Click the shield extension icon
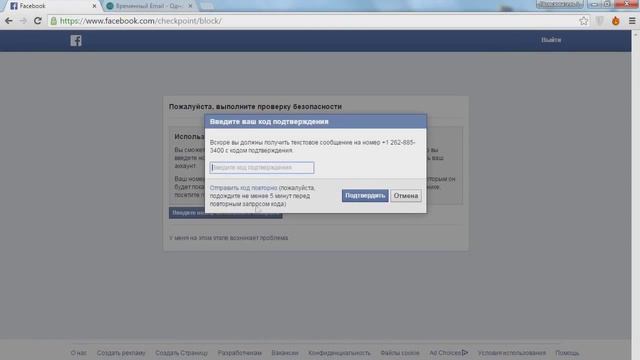640x360 pixels. point(600,21)
